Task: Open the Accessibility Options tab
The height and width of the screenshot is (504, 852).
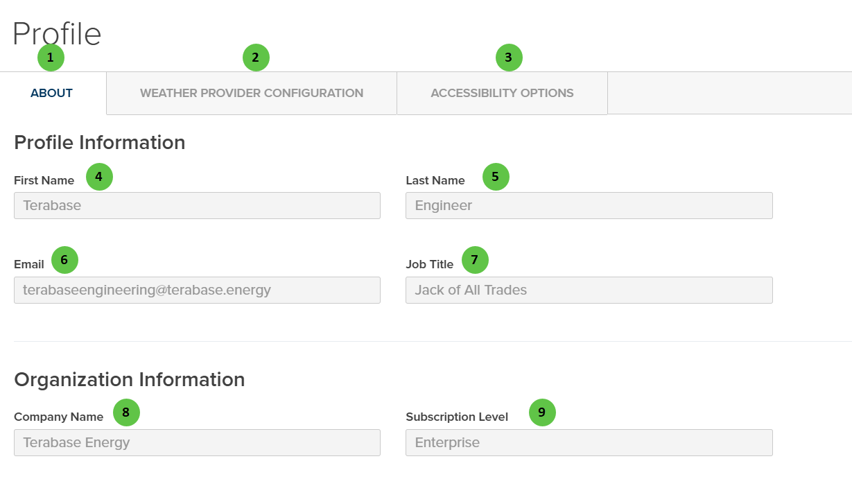Action: [502, 93]
